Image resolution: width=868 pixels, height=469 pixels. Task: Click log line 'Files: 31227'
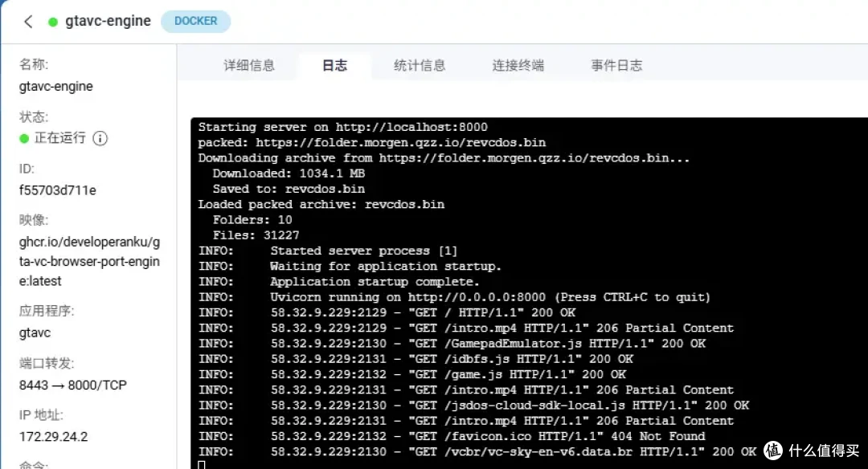[256, 235]
